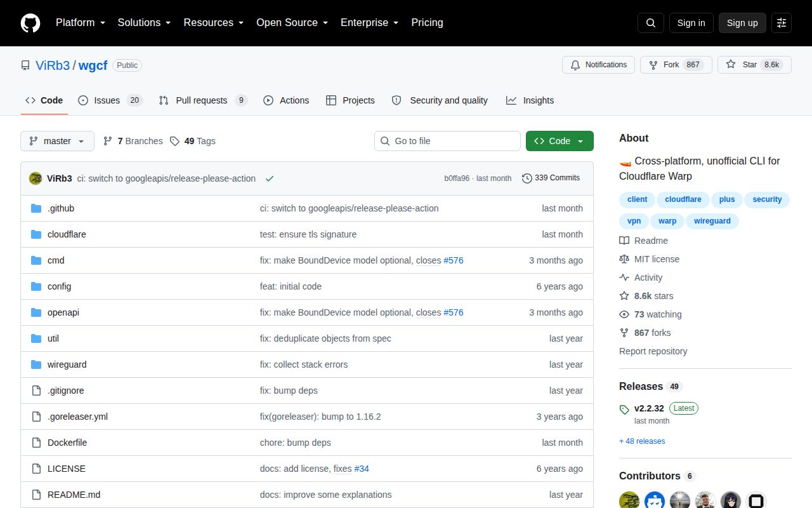Open the + 48 releases link
The width and height of the screenshot is (812, 508).
pyautogui.click(x=642, y=441)
